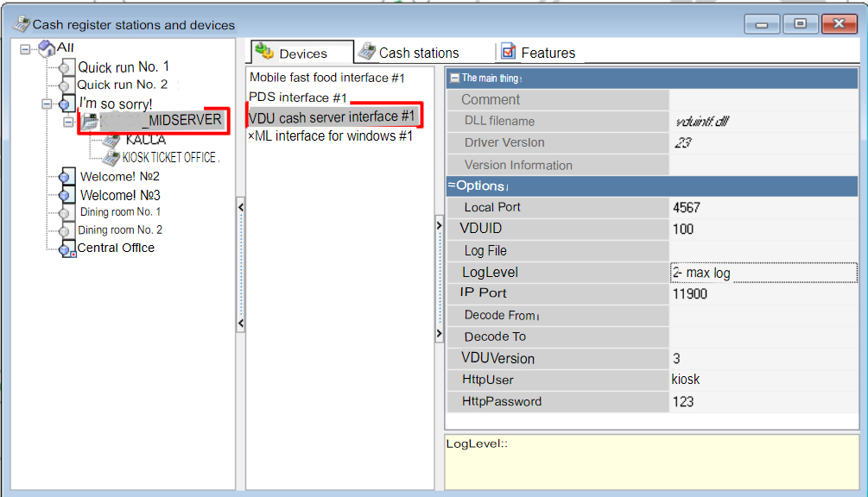Collapse the I'm so sorry! tree node
This screenshot has height=497, width=868.
click(x=47, y=104)
